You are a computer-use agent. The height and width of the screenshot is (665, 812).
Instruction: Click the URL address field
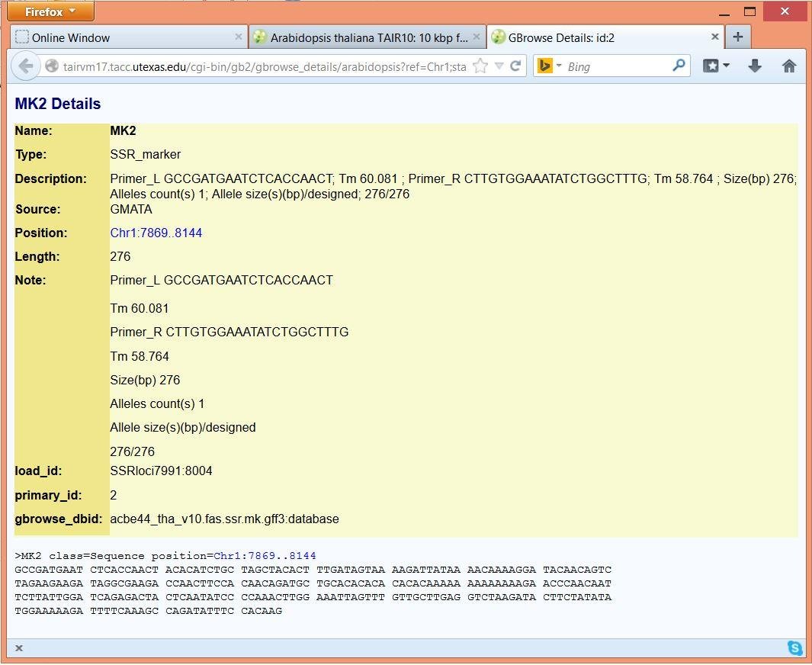[x=264, y=66]
